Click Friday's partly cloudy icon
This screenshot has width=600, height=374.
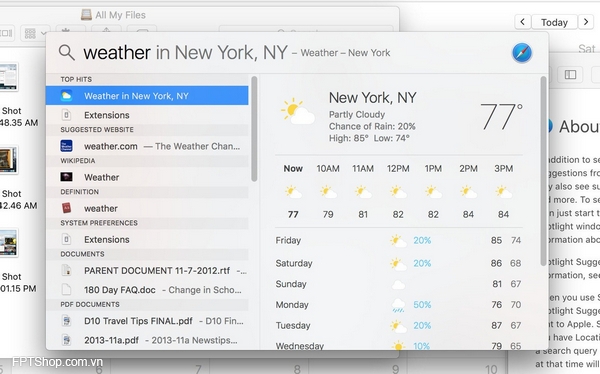(x=398, y=241)
